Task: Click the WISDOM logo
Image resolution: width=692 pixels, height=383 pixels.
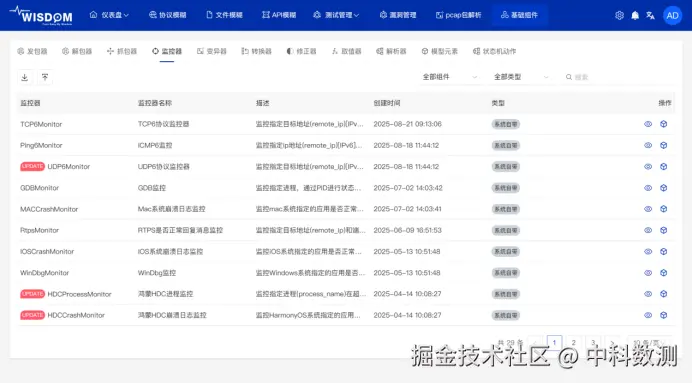Action: pos(41,15)
